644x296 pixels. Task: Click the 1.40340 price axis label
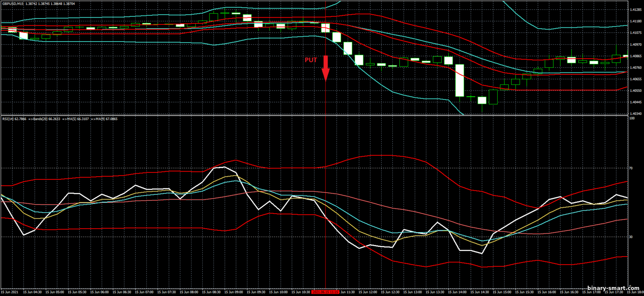tap(635, 114)
